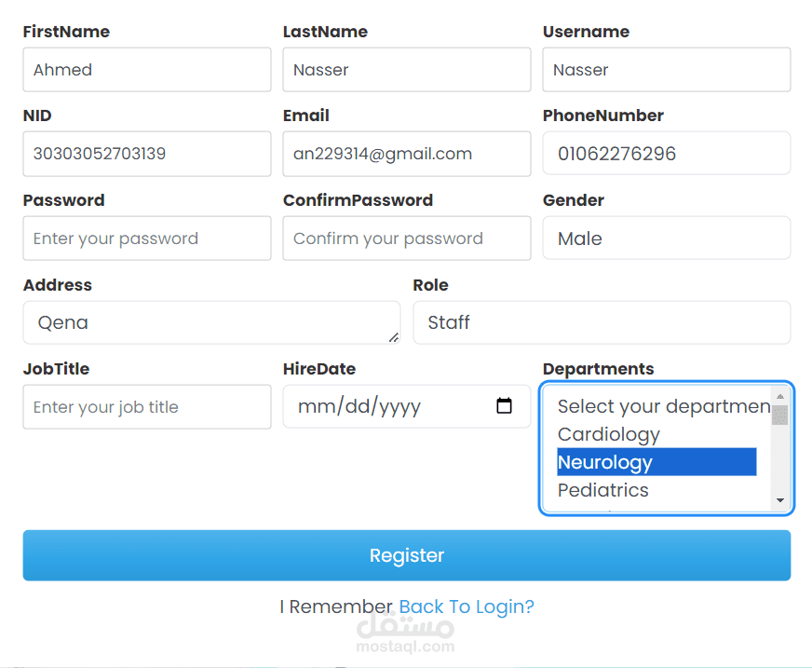Focus the JobTitle input box
Image resolution: width=812 pixels, height=668 pixels.
coord(147,407)
